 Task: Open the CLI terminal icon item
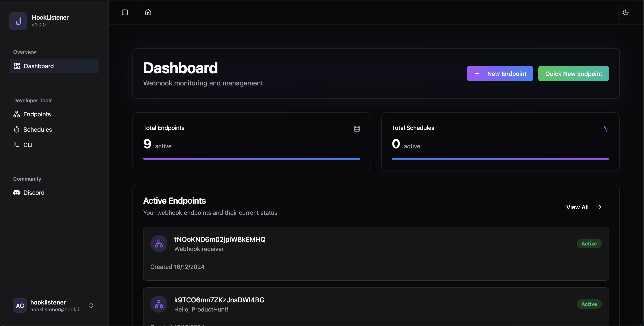point(16,145)
